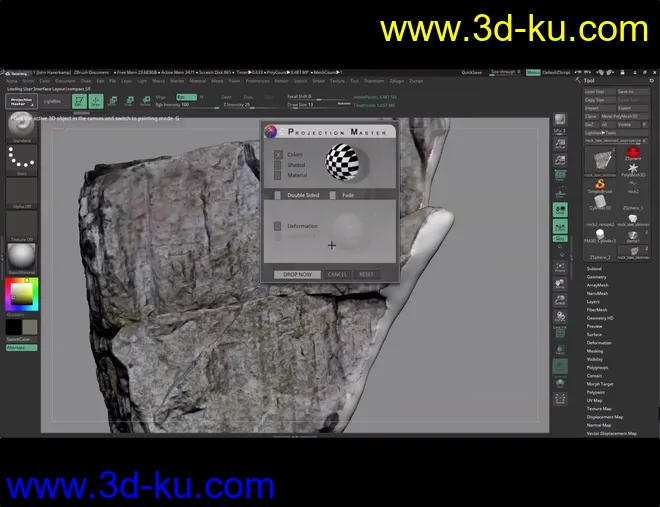The width and height of the screenshot is (660, 507).
Task: Click the Load Tool button
Action: click(x=599, y=92)
